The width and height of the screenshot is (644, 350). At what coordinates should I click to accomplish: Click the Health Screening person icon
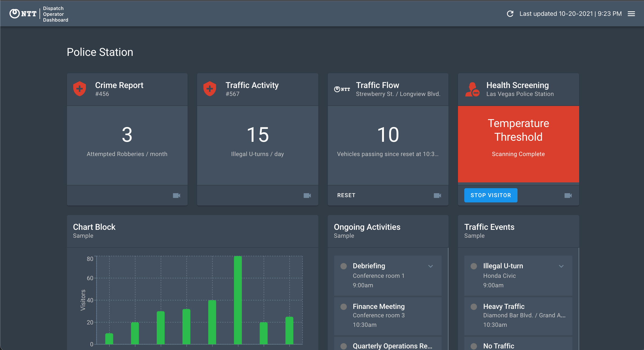(x=472, y=90)
